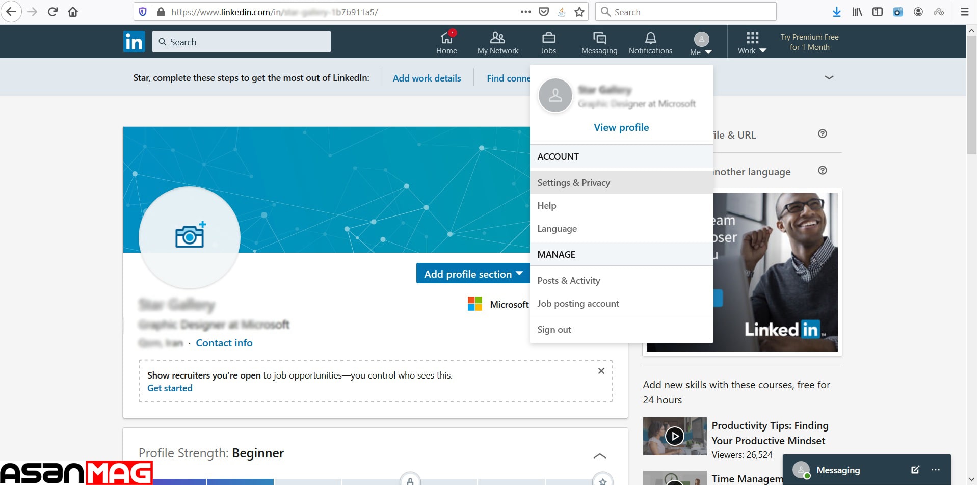The image size is (980, 485).
Task: Reload the page with refresh icon
Action: [x=52, y=12]
